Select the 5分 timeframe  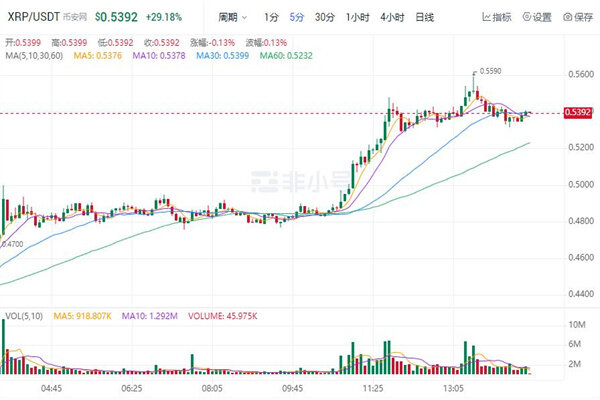click(x=297, y=17)
